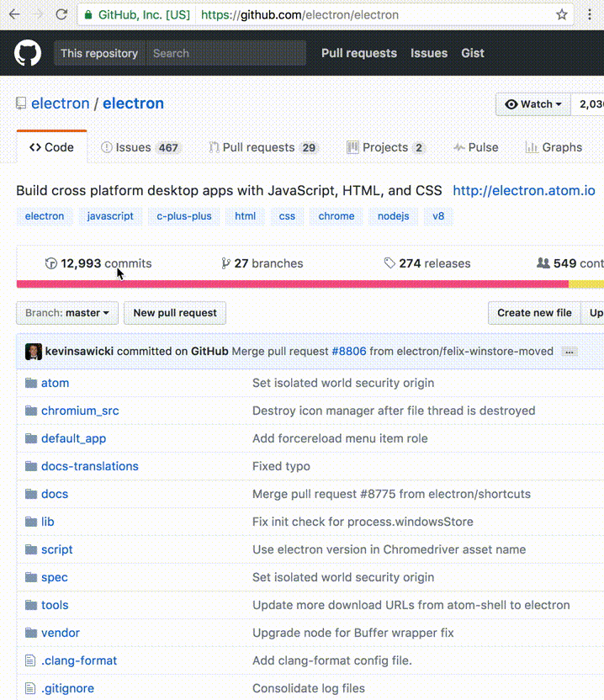The width and height of the screenshot is (604, 700).
Task: Select the Code tab
Action: pos(52,147)
